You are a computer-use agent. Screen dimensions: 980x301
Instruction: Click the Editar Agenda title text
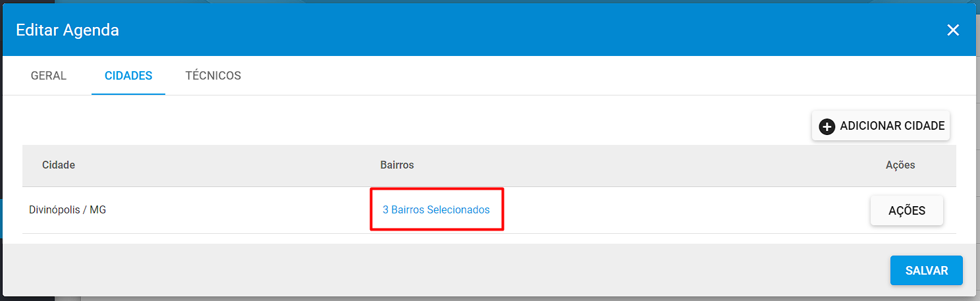pyautogui.click(x=67, y=30)
